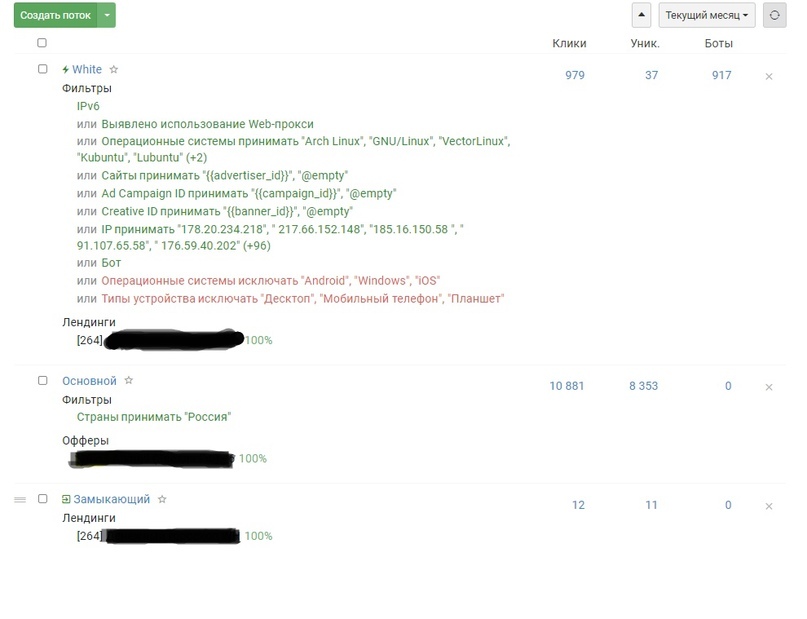
Task: Click the IP принимать 178.20.234.218 filter
Action: coord(270,237)
